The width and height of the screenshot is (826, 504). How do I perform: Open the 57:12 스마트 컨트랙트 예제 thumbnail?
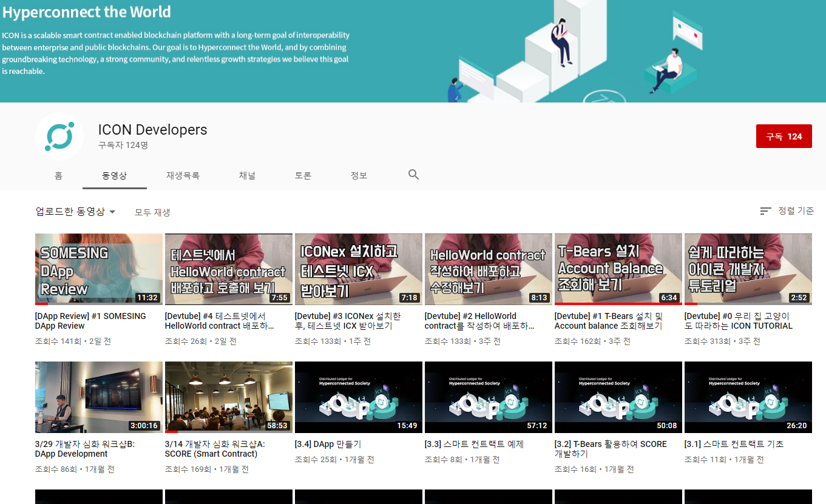(489, 397)
